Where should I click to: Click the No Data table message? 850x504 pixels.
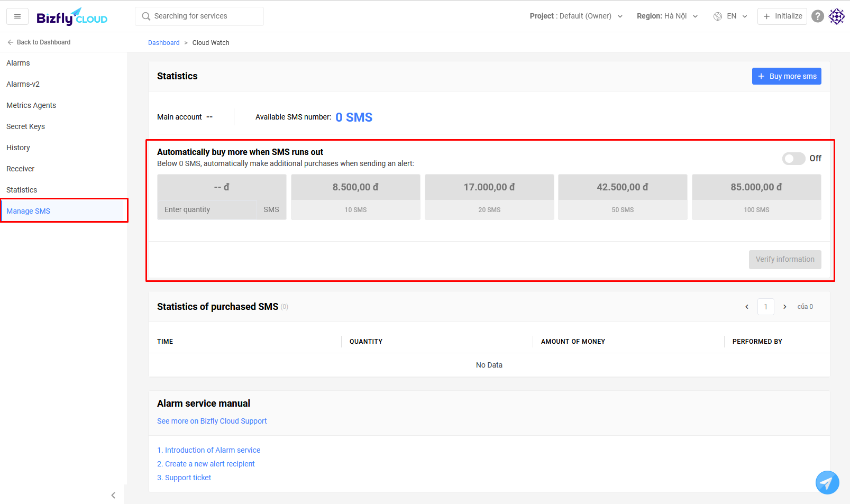(x=489, y=365)
